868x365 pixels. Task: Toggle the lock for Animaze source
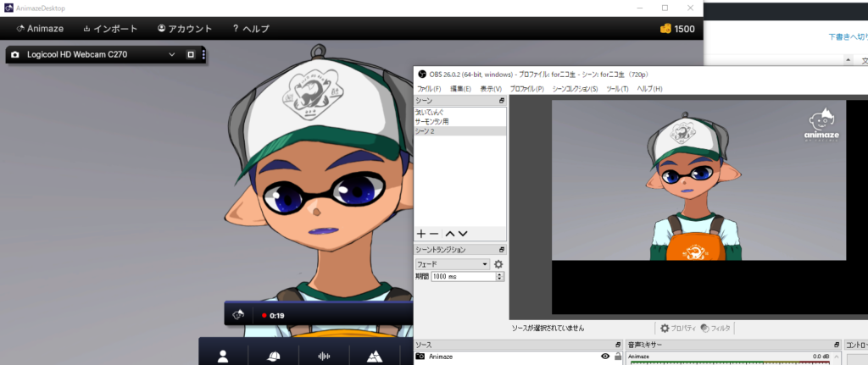pyautogui.click(x=618, y=357)
